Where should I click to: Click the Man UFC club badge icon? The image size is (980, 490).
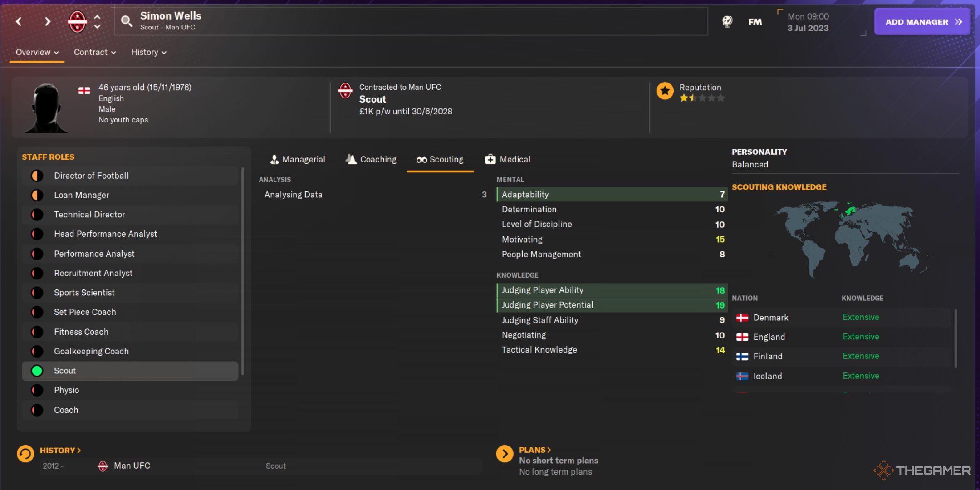tap(76, 21)
